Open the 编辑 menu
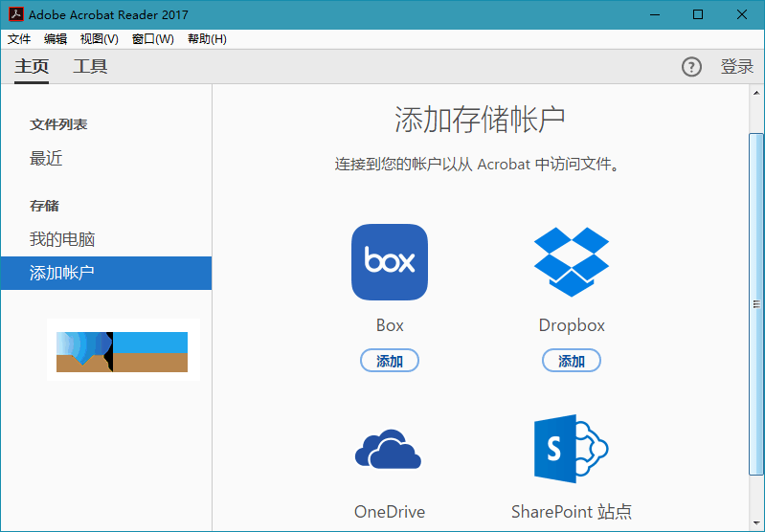 pyautogui.click(x=56, y=39)
